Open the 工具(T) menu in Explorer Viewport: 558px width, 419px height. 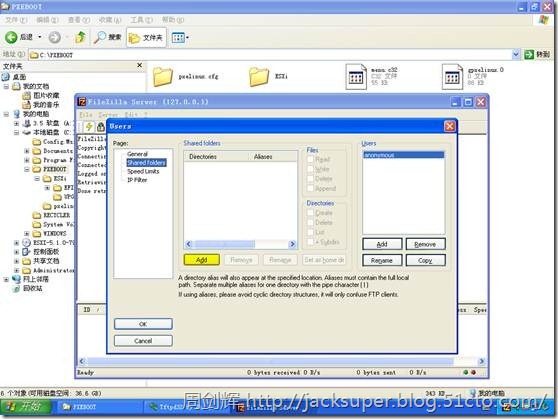coord(141,20)
